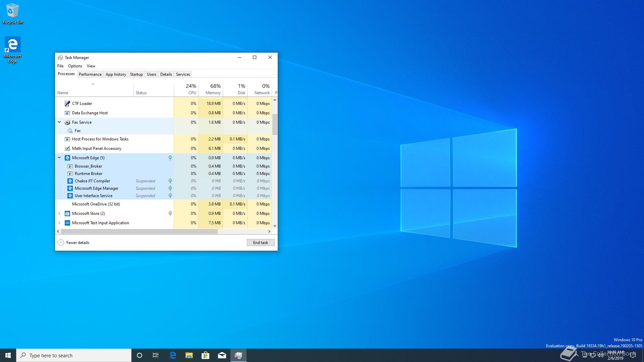644x362 pixels.
Task: Open Mail app from the taskbar
Action: coord(222,355)
